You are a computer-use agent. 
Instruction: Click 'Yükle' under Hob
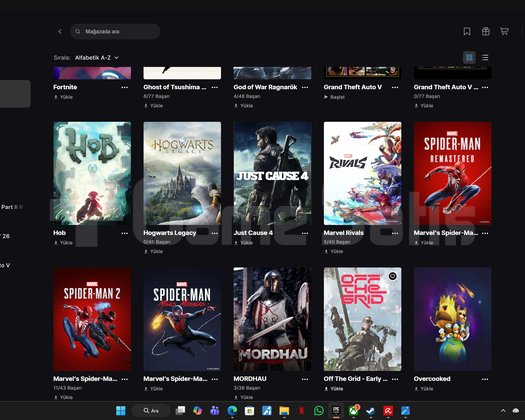pos(63,243)
